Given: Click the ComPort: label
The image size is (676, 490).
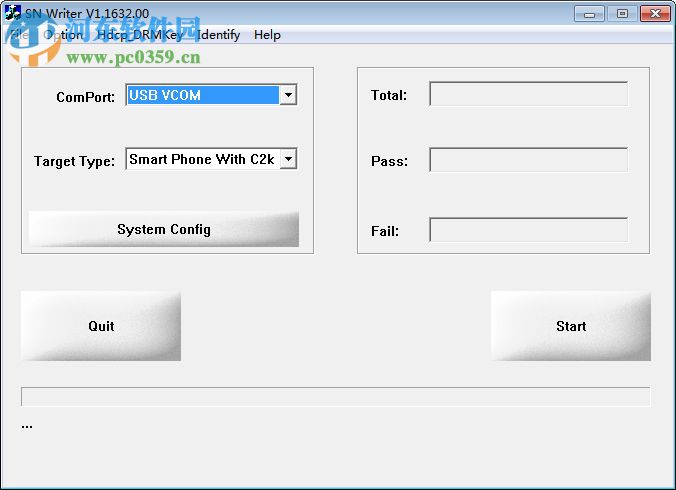Looking at the screenshot, I should (86, 97).
